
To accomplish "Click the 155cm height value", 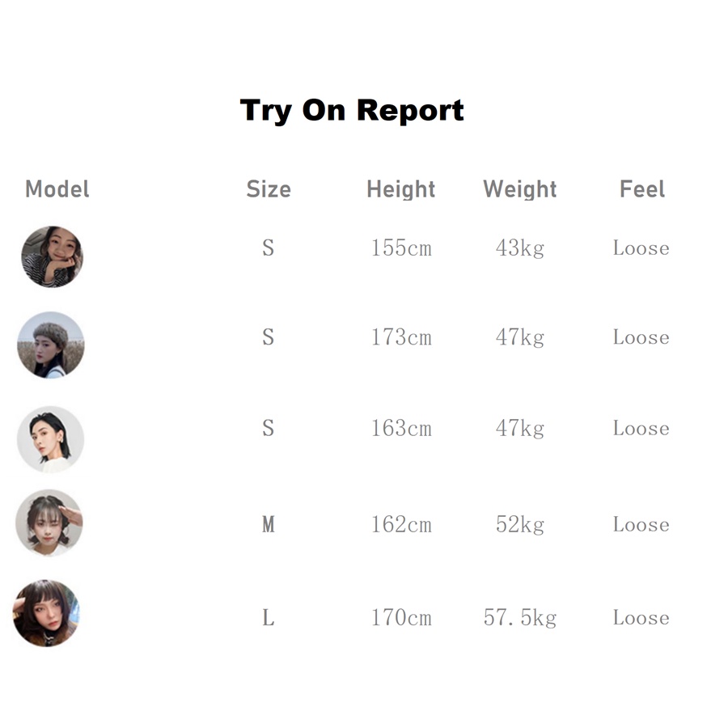I will click(x=401, y=248).
